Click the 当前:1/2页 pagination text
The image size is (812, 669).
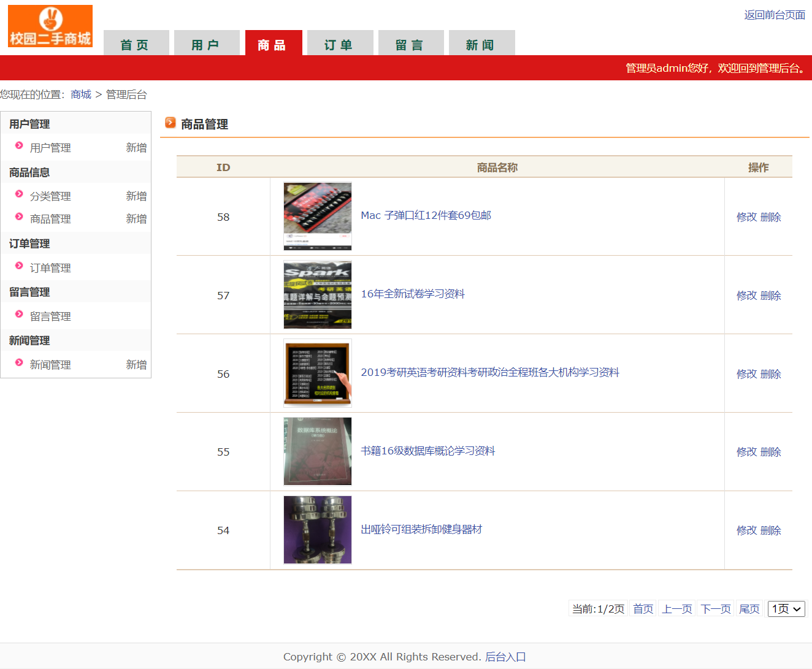598,609
